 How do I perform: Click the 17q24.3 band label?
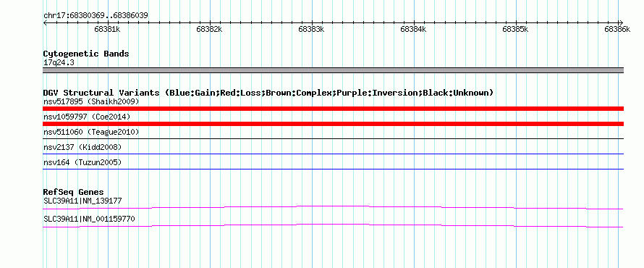[59, 63]
